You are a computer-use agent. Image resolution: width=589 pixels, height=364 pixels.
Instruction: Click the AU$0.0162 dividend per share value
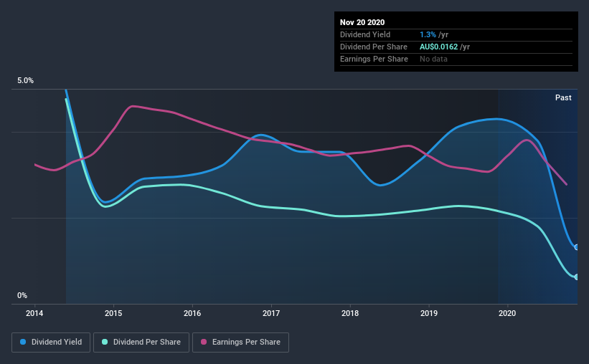(439, 47)
